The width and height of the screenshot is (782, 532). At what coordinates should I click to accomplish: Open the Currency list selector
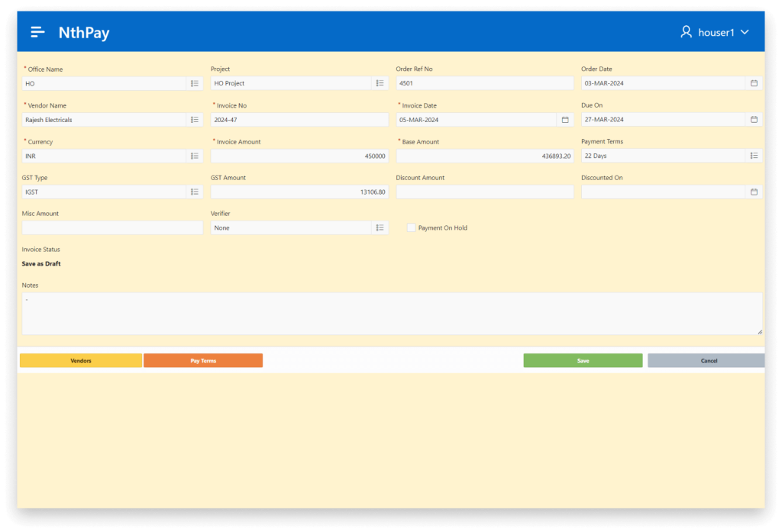195,156
